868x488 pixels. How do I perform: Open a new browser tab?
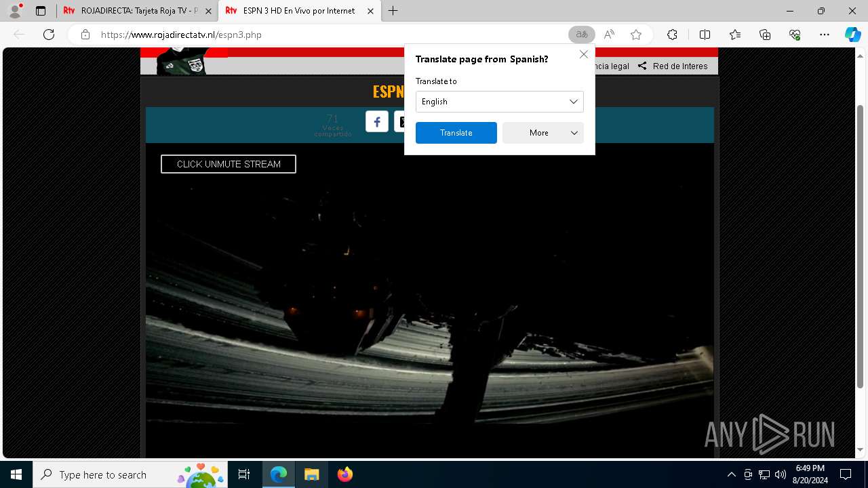393,11
